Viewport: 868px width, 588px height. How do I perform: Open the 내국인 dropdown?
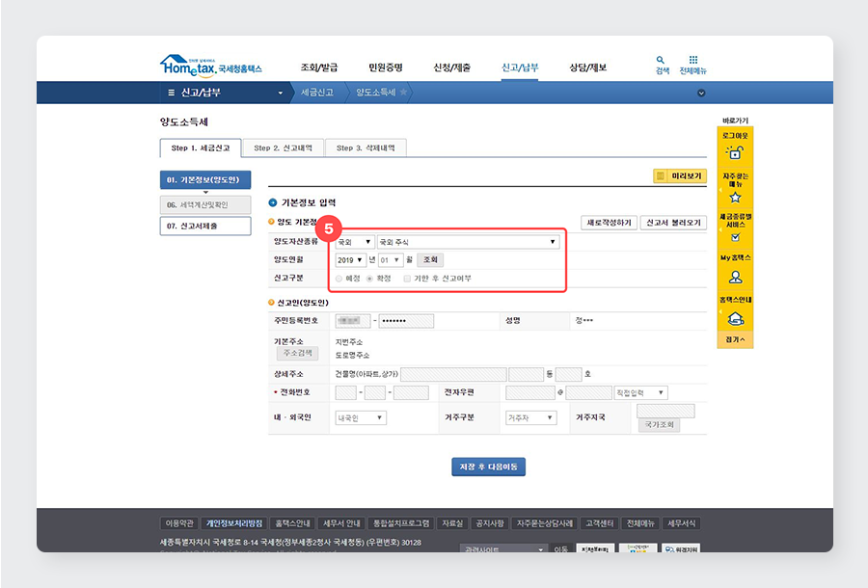click(361, 417)
